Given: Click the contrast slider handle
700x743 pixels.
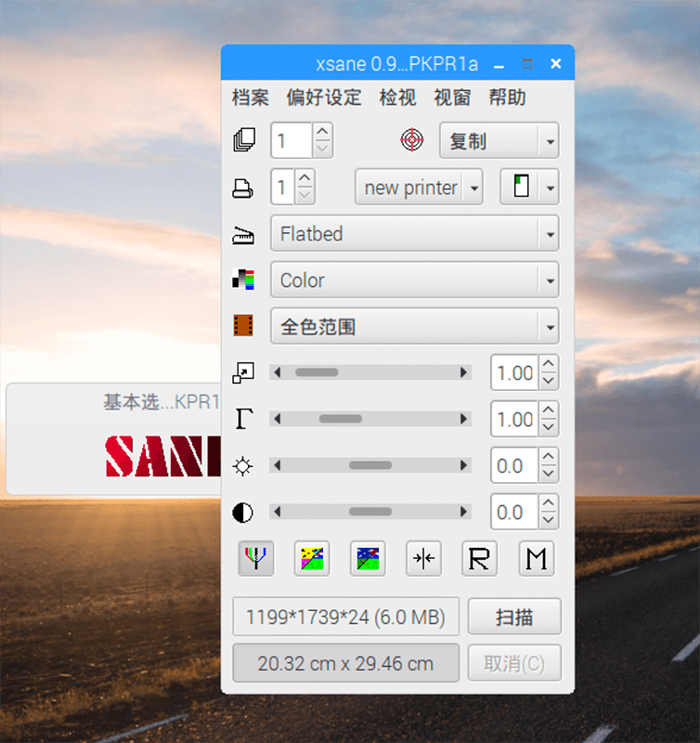Looking at the screenshot, I should 370,512.
